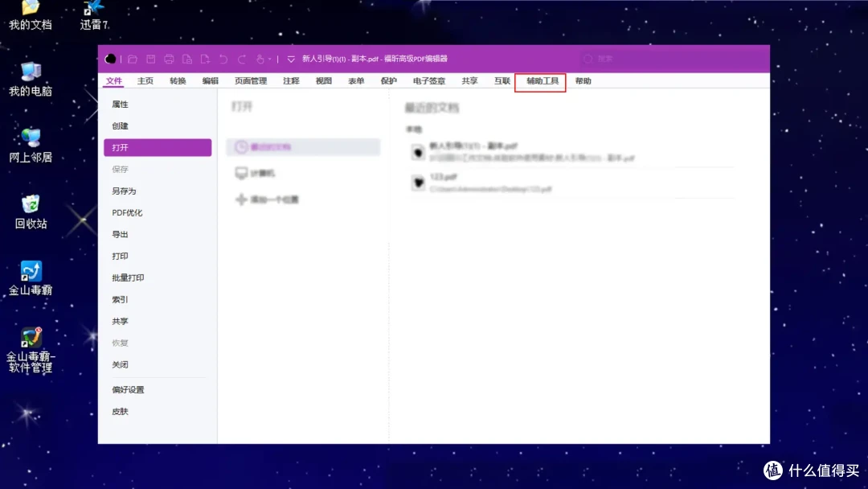
Task: Open recent file 新人引导(1)(1) - 副本.pdf
Action: tap(572, 152)
